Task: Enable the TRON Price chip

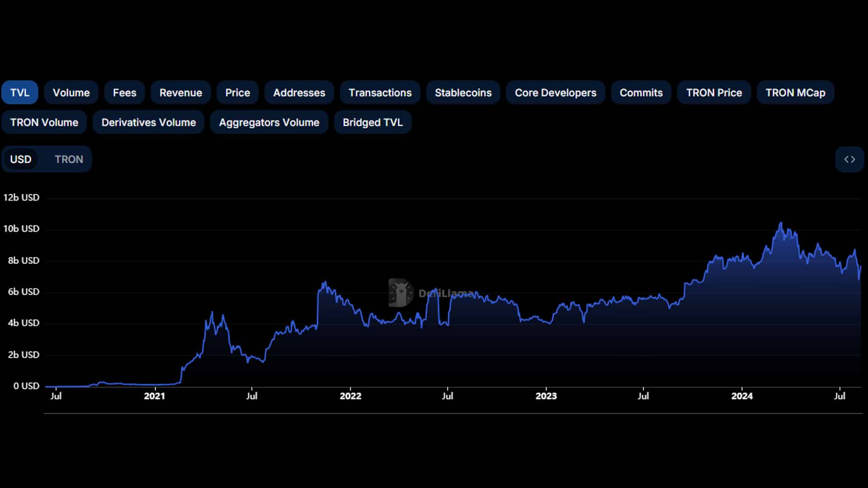Action: coord(714,93)
